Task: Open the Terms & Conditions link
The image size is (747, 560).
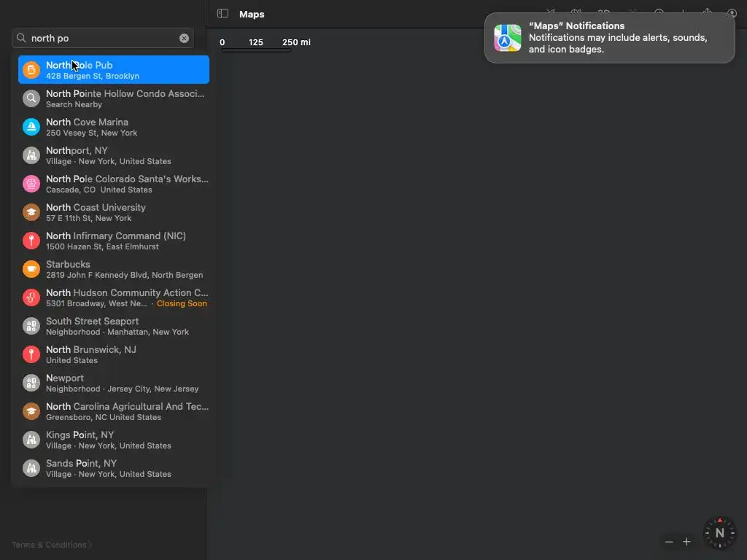Action: pos(52,544)
